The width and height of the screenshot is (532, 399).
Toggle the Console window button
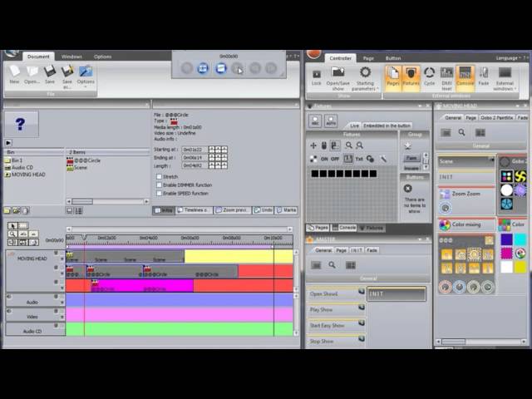pos(465,78)
